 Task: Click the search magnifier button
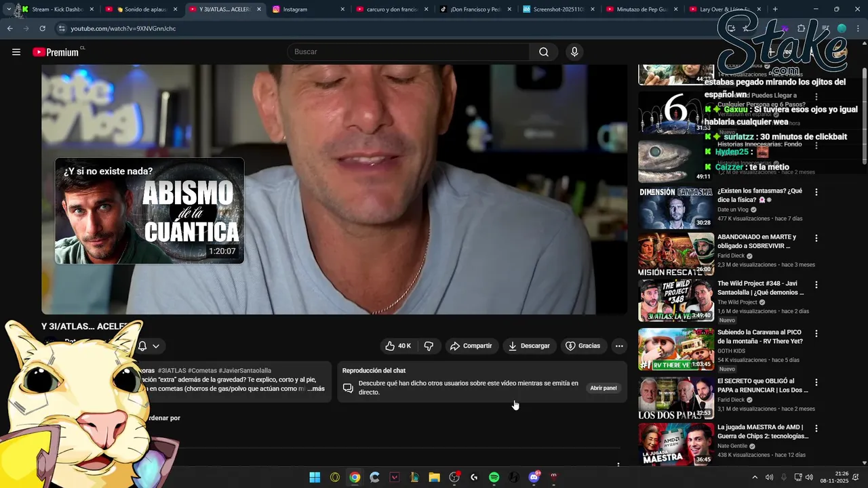(x=544, y=52)
